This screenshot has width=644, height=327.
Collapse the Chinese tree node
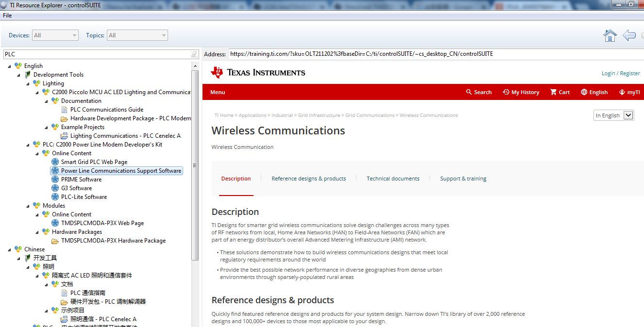pyautogui.click(x=10, y=249)
